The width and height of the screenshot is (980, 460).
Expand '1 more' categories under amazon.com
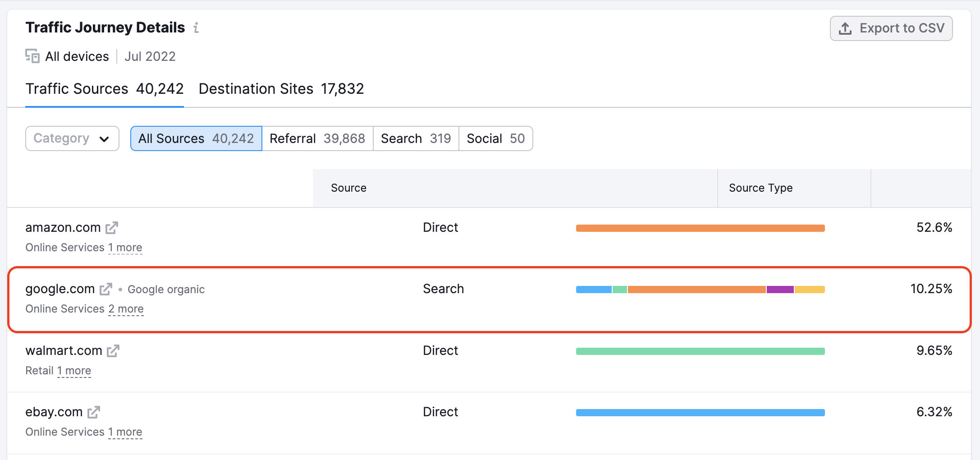tap(125, 248)
